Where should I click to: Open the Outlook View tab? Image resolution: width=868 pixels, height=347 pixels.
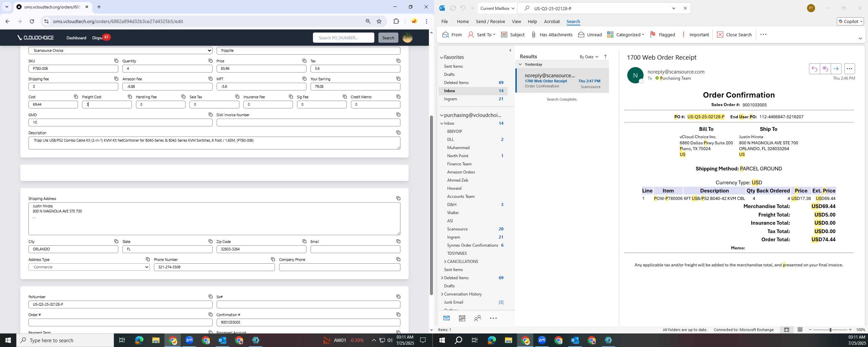[516, 21]
